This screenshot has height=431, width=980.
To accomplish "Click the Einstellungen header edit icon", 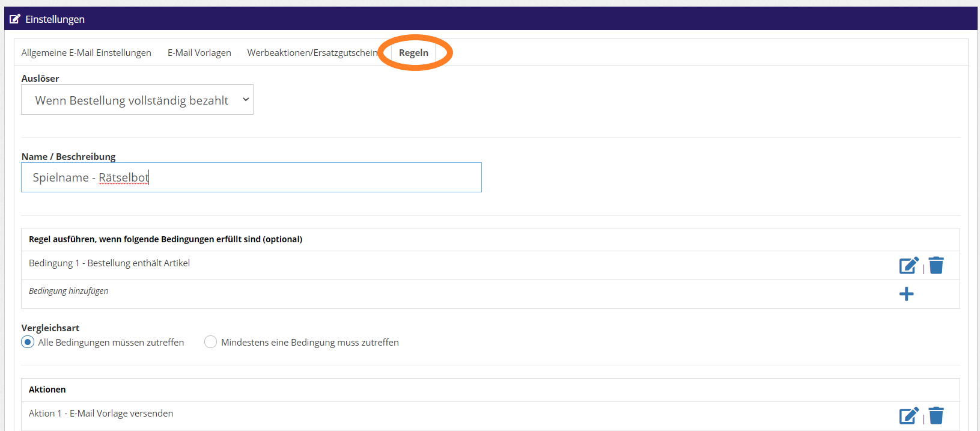I will coord(15,19).
